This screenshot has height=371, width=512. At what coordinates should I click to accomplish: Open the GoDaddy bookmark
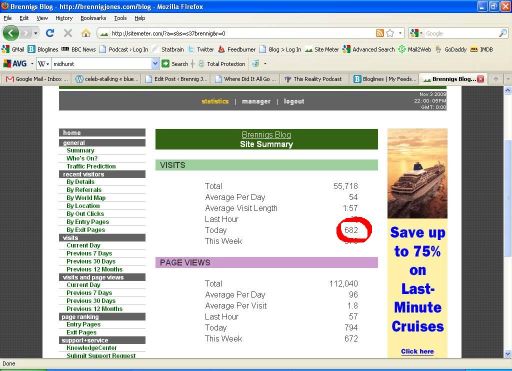click(x=451, y=49)
